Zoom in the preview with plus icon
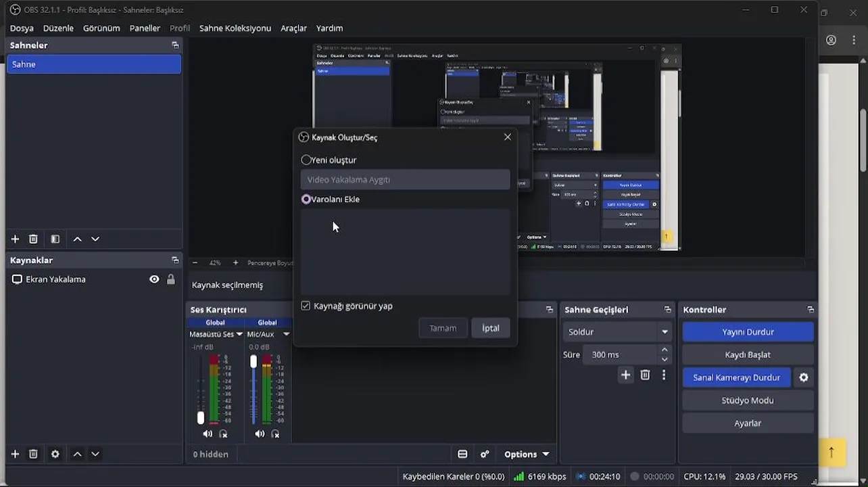 (235, 262)
